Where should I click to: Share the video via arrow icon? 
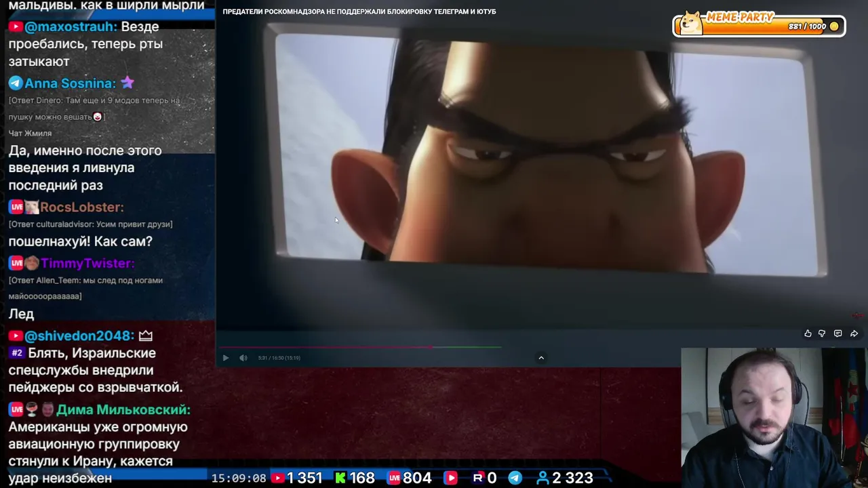pos(854,333)
